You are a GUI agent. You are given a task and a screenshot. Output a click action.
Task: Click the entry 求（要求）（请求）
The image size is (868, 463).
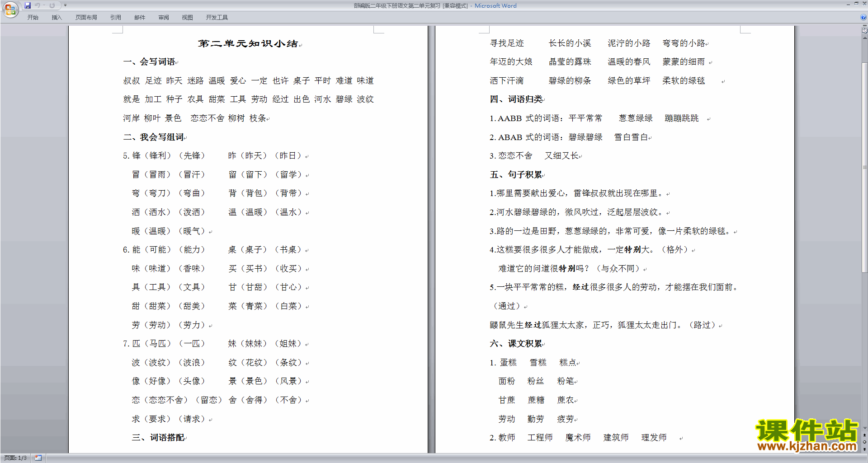[x=169, y=419]
